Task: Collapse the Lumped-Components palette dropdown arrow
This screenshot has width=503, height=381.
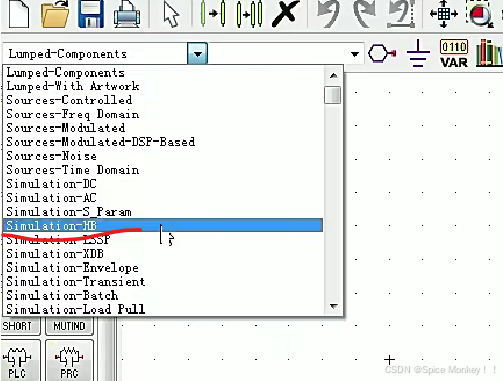Action: (198, 53)
